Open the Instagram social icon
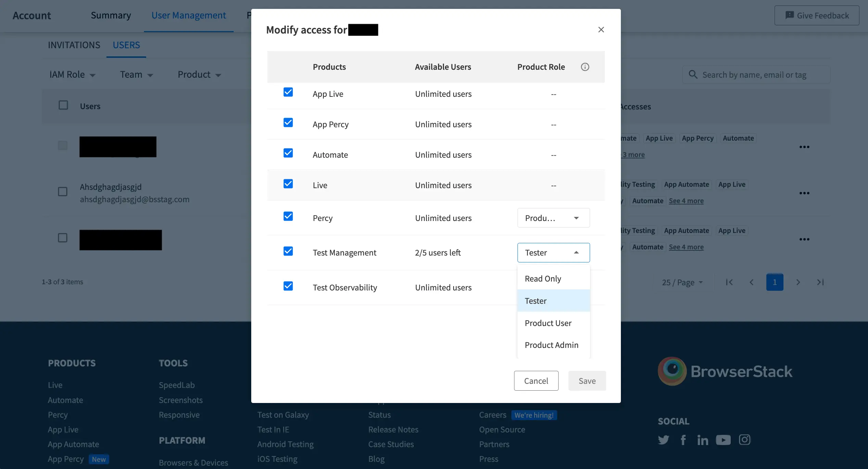Viewport: 868px width, 469px height. 744,440
